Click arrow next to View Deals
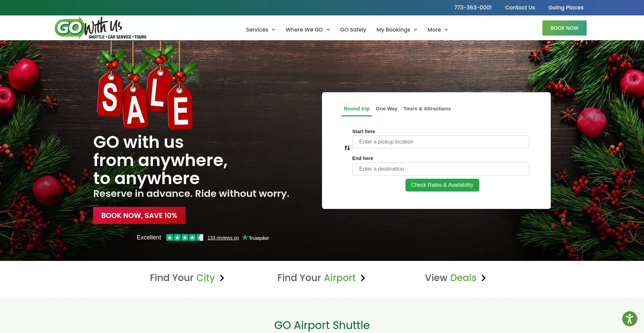 click(x=483, y=278)
